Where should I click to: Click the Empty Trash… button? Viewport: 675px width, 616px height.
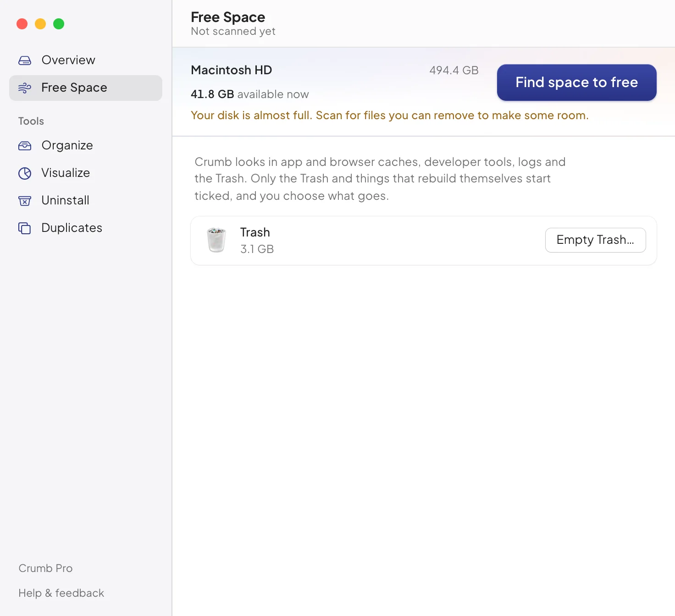pyautogui.click(x=596, y=240)
